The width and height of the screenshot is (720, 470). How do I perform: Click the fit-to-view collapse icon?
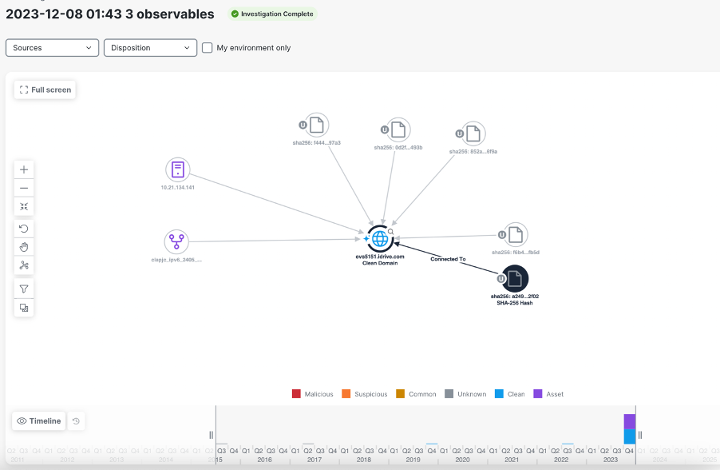point(24,206)
